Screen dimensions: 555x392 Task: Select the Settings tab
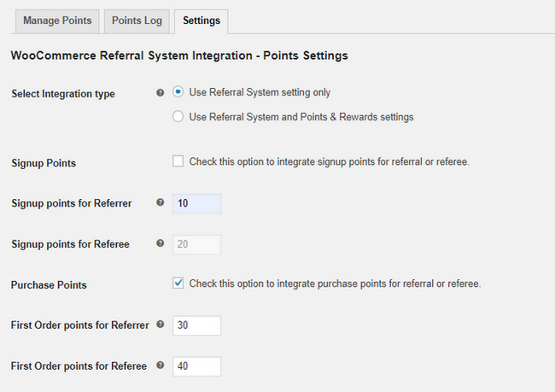[202, 20]
